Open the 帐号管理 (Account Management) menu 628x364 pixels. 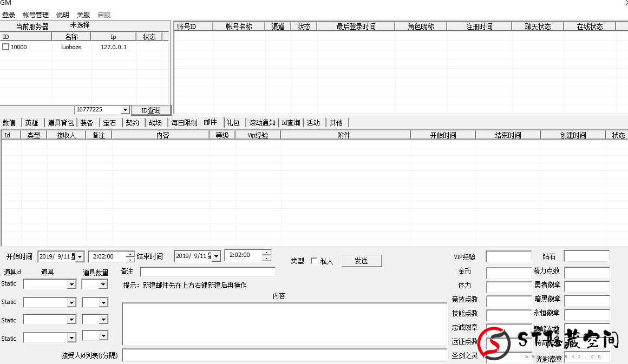(x=35, y=15)
